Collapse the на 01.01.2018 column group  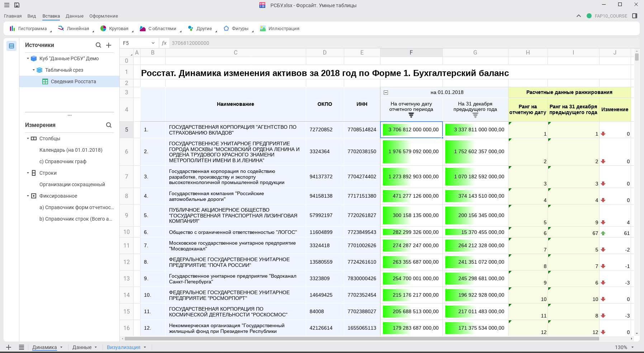(386, 93)
